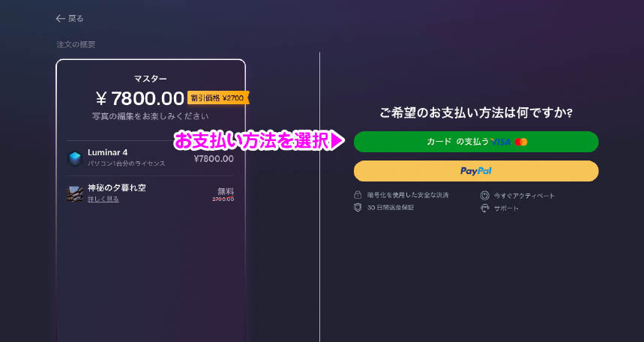This screenshot has height=342, width=644.
Task: Open the 神秘の夕暮れ空 thumbnail image
Action: [75, 193]
